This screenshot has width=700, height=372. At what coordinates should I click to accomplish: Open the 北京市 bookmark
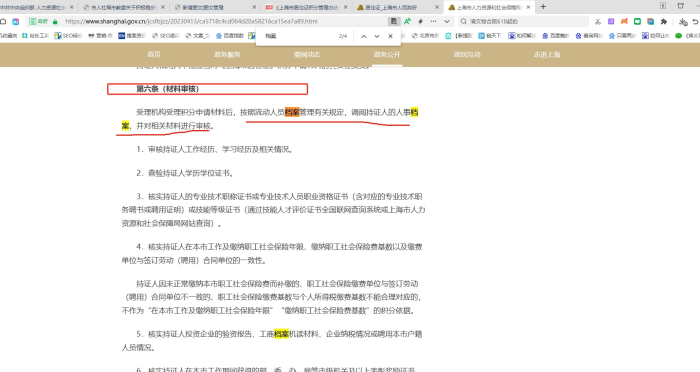pyautogui.click(x=425, y=36)
